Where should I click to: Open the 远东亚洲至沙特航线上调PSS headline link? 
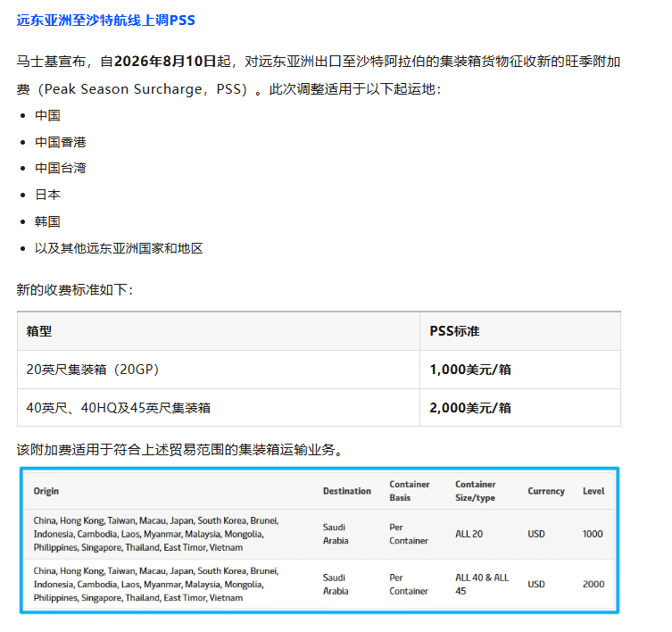coord(106,21)
